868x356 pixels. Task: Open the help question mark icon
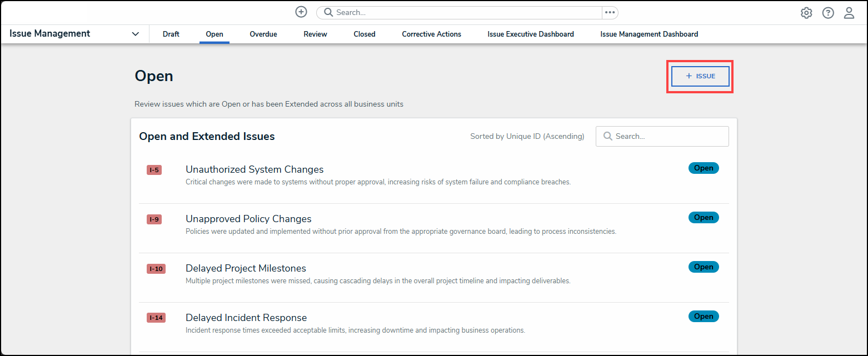click(828, 13)
